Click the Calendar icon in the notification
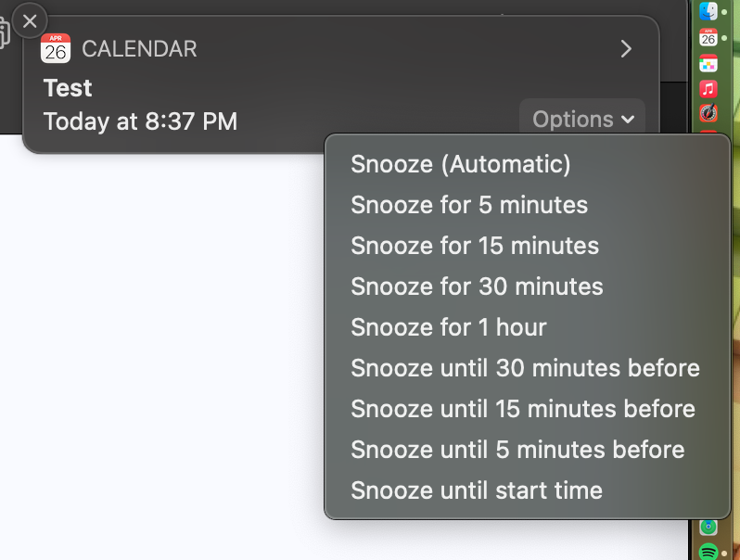This screenshot has height=560, width=740. (56, 49)
